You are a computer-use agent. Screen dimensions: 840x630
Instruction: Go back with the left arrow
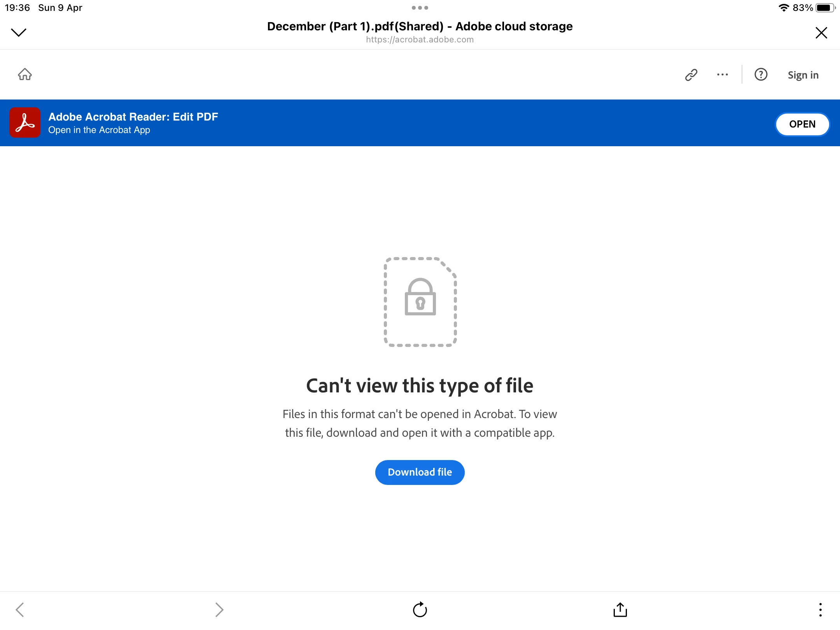[x=20, y=609]
